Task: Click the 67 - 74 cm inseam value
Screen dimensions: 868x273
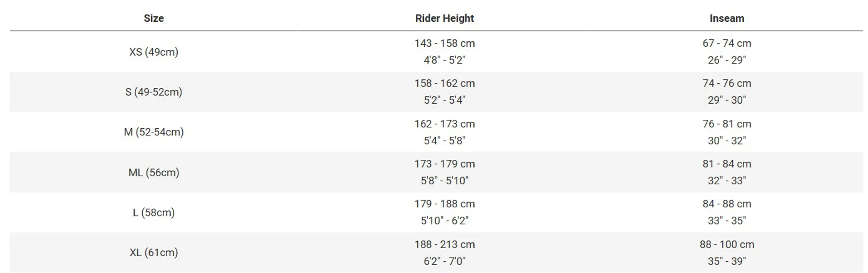Action: 726,43
